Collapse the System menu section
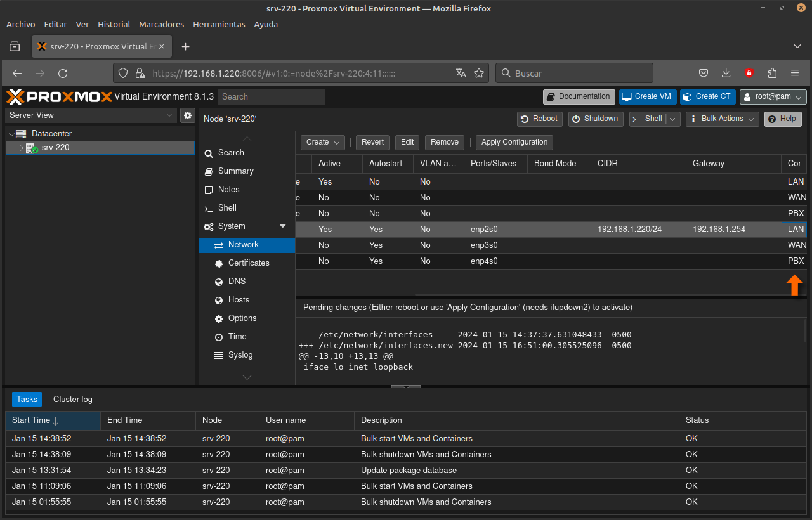The height and width of the screenshot is (520, 812). (283, 226)
